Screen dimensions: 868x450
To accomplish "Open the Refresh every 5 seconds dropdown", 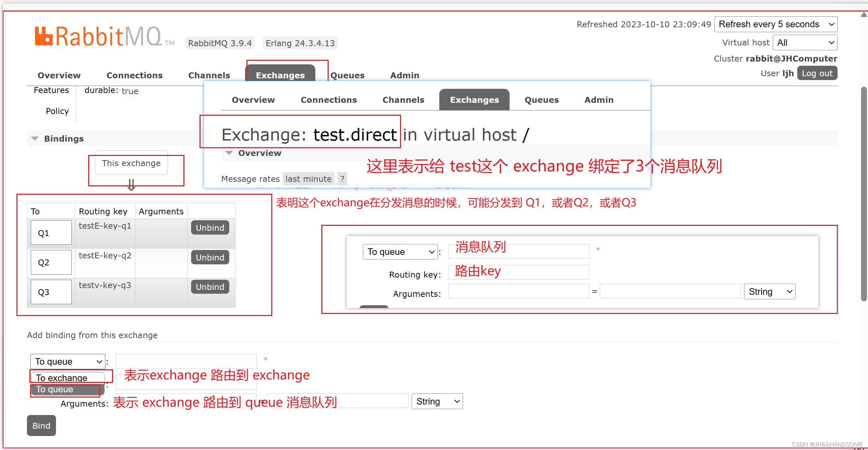I will (775, 24).
